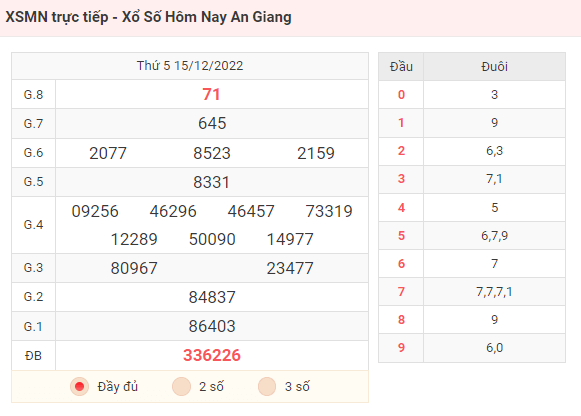Click the Đầu column header
581x416 pixels.
[x=401, y=67]
